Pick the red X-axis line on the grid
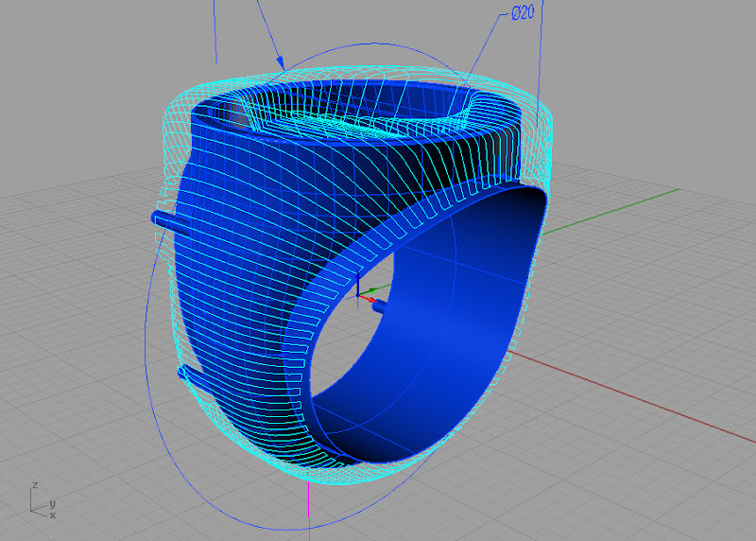The image size is (756, 541). click(632, 397)
